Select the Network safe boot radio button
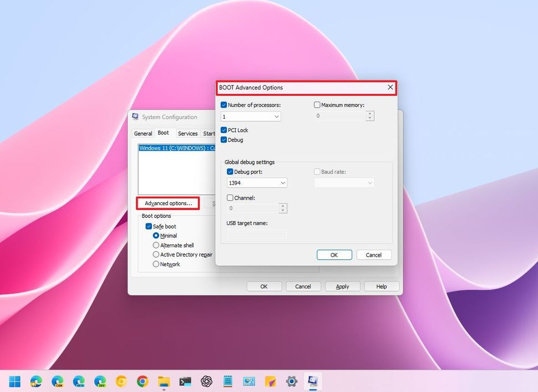The image size is (538, 392). (156, 264)
